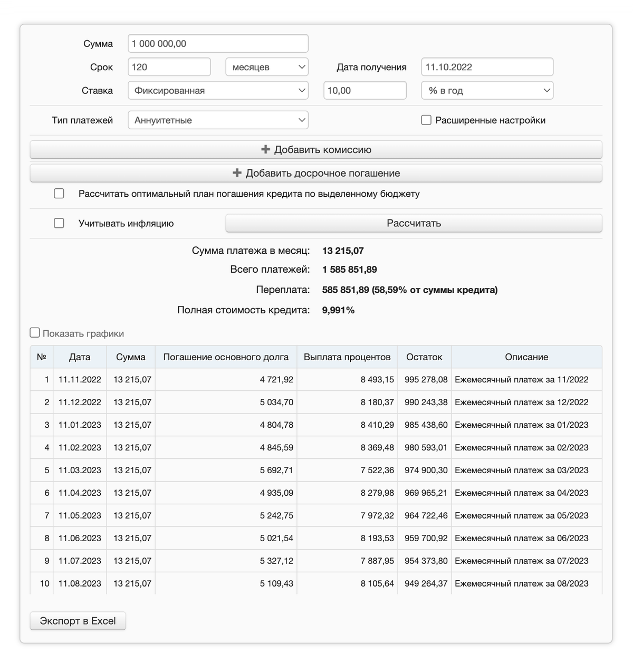The height and width of the screenshot is (672, 633).
Task: Click the date cell 11.12.2022
Action: point(80,402)
